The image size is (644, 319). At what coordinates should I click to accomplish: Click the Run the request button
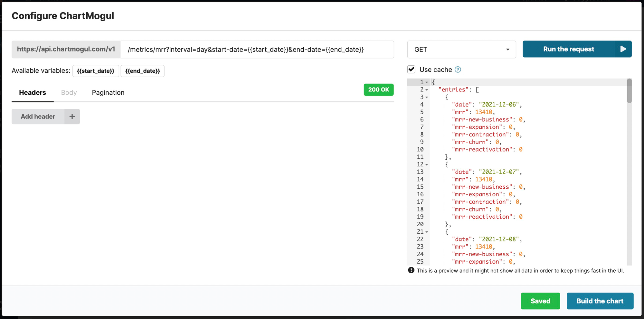[577, 49]
